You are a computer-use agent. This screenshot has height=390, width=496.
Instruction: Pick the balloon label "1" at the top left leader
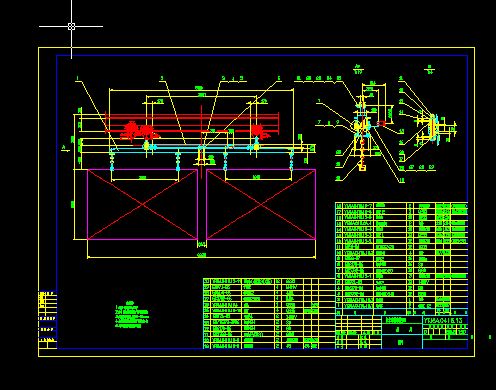click(x=77, y=79)
